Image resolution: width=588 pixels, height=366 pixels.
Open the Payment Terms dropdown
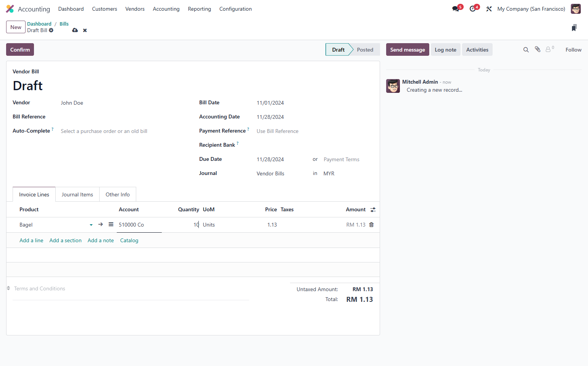[348, 159]
